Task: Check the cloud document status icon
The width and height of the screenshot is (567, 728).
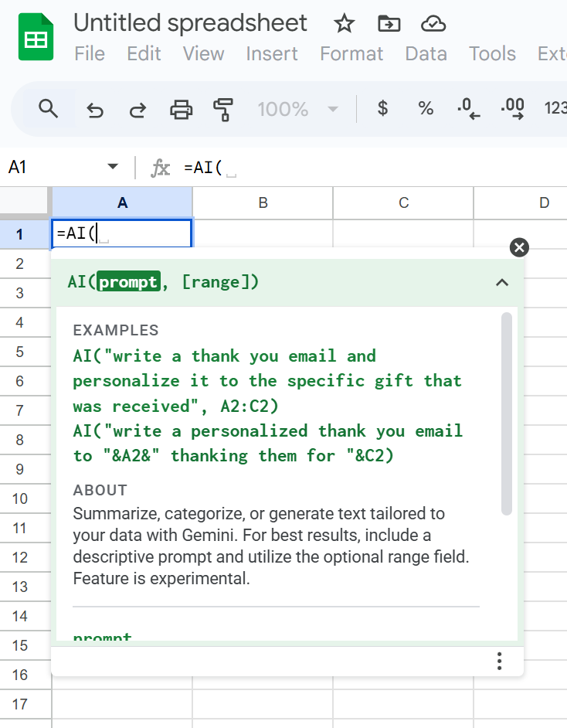Action: pos(433,24)
